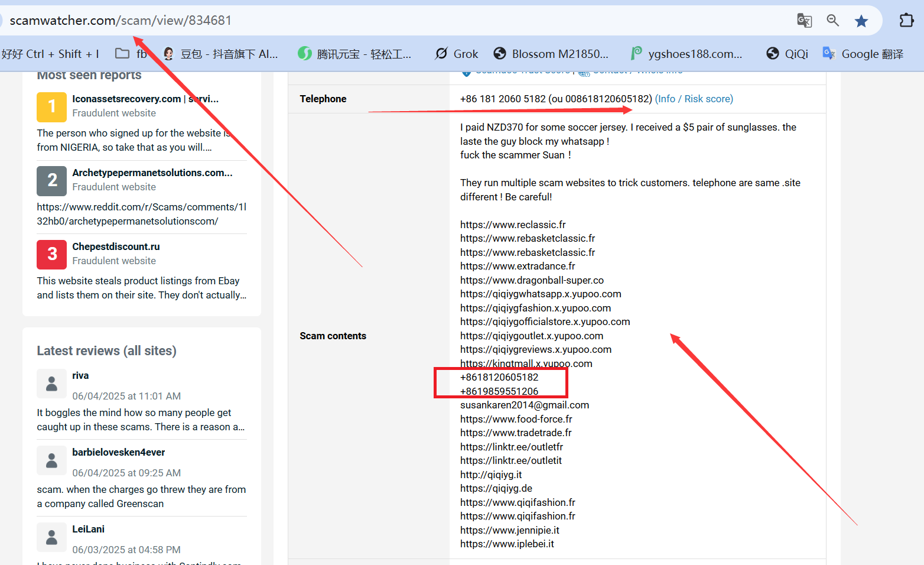This screenshot has width=924, height=565.
Task: Click the +8619859551206 number
Action: tap(499, 391)
